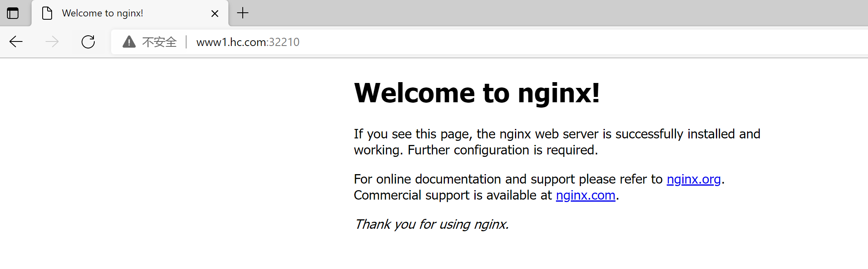Click the empty tab strip beside the plus button
Image resolution: width=868 pixels, height=269 pixels.
[x=533, y=13]
